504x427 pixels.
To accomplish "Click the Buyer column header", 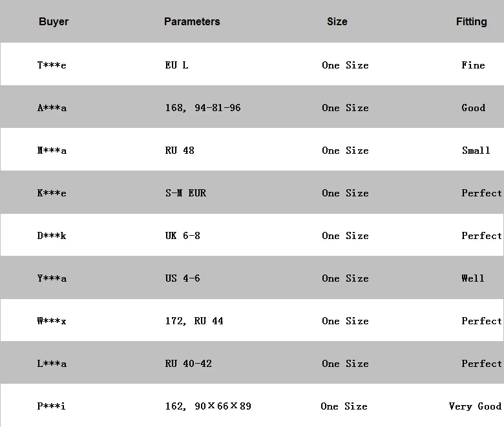I will pos(54,21).
